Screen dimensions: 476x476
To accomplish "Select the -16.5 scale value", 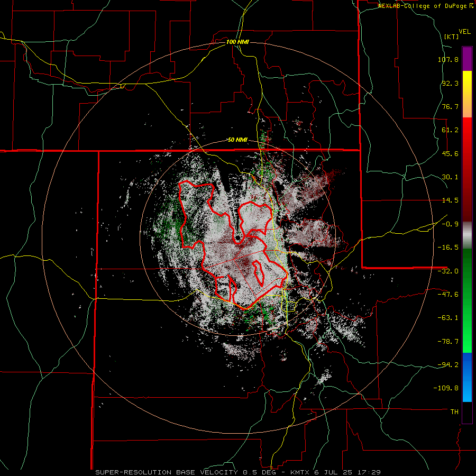I will pyautogui.click(x=448, y=248).
